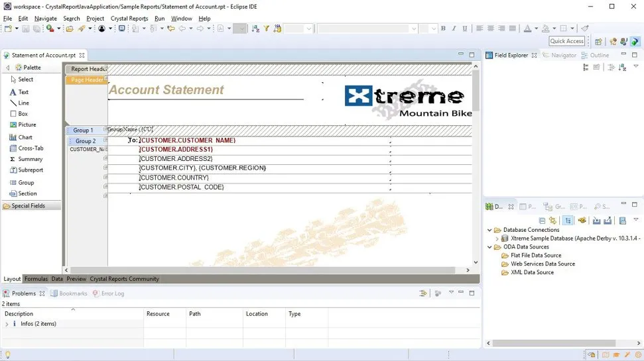Expand the Infos (2 items) row
644x361 pixels.
tap(7, 324)
